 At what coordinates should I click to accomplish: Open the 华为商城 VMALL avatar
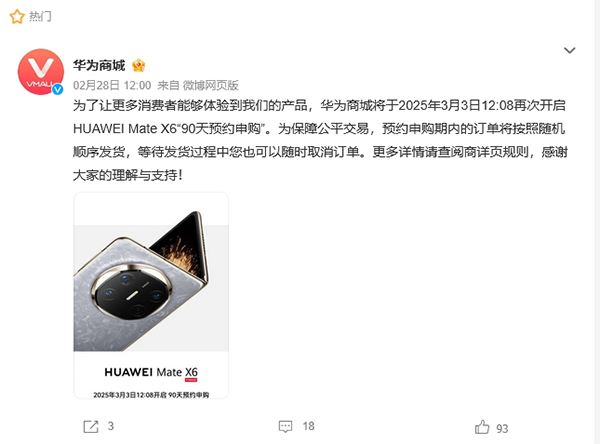pos(41,72)
